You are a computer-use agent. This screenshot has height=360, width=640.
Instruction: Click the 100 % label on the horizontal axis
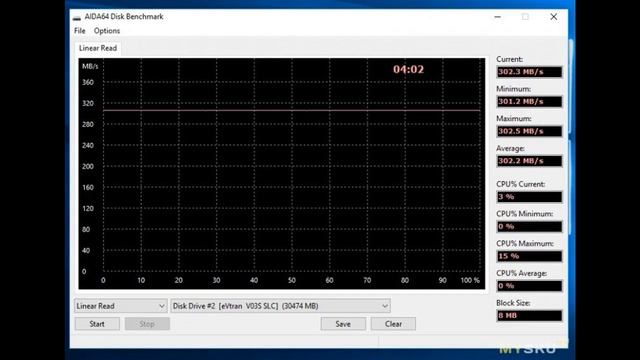(x=470, y=280)
